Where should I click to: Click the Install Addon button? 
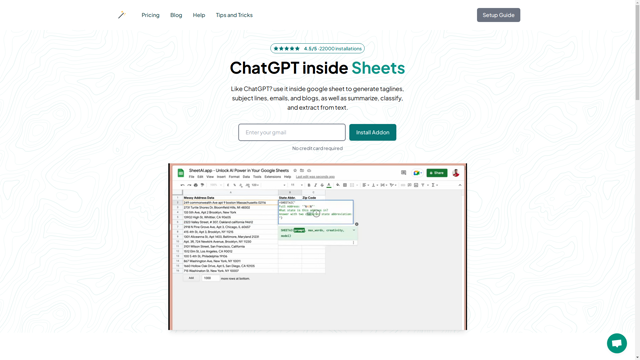(373, 132)
